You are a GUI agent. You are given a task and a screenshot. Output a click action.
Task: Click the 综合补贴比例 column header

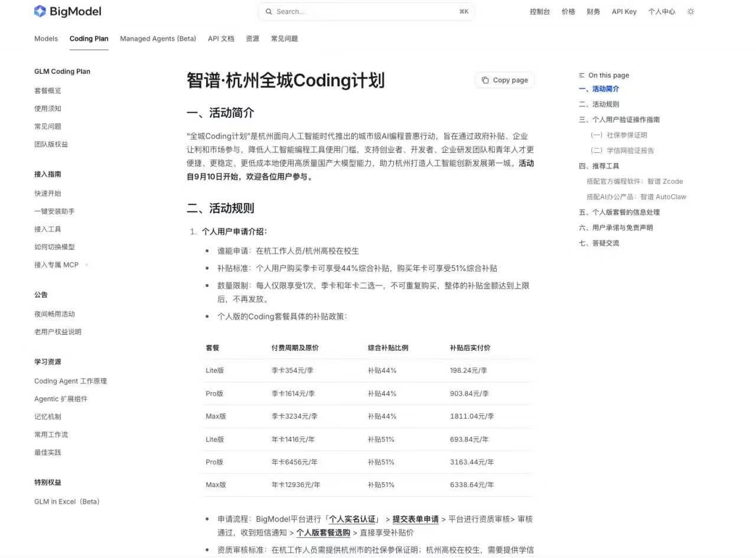388,348
